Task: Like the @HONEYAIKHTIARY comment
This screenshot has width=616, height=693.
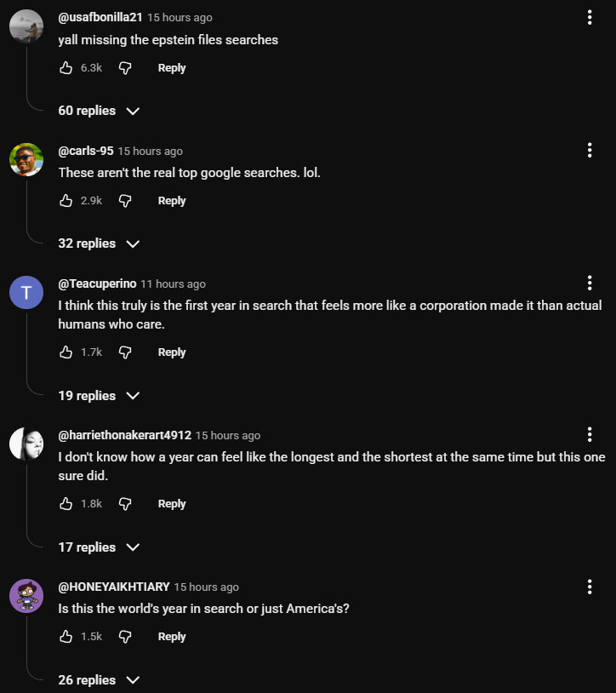Action: (66, 637)
